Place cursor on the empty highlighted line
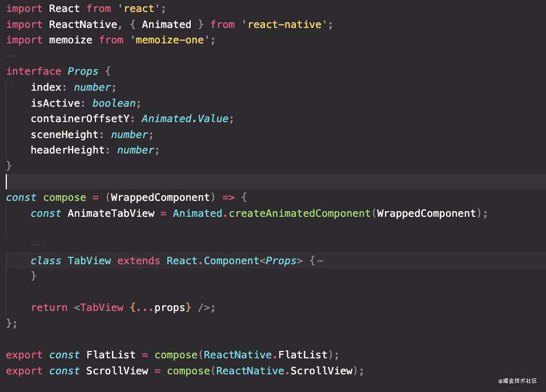Viewport: 546px width, 392px height. [x=273, y=181]
